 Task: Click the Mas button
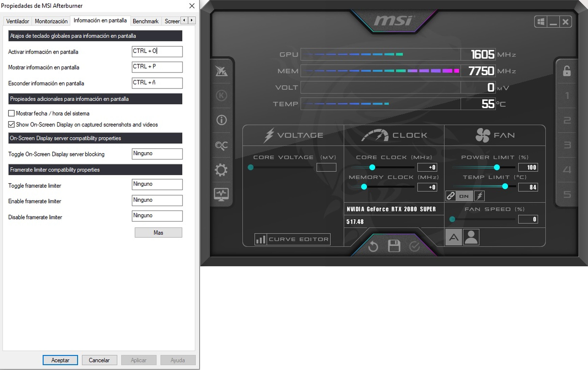(x=158, y=232)
